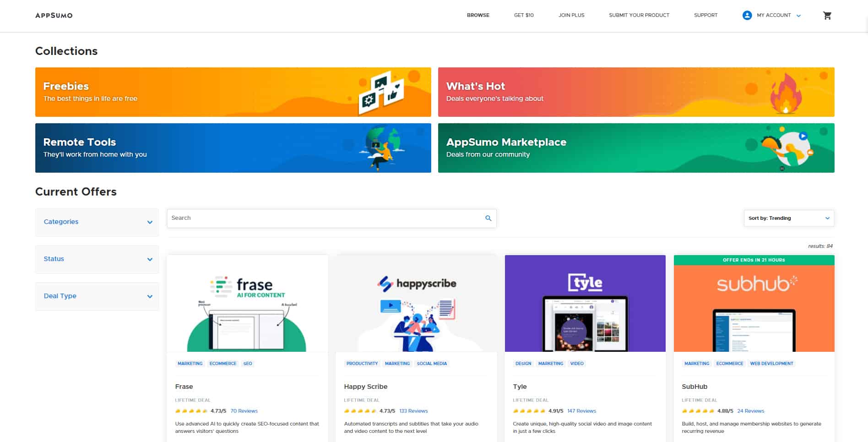Click the search magnifier icon

488,218
